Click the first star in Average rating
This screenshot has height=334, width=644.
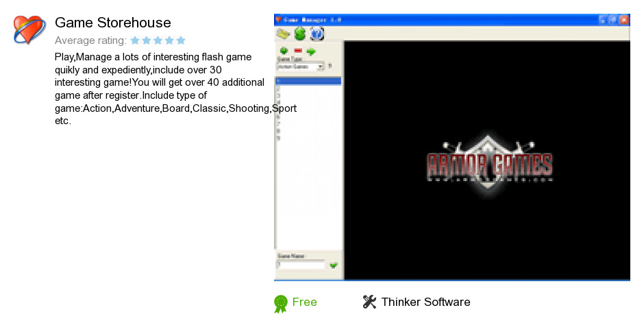(x=135, y=40)
